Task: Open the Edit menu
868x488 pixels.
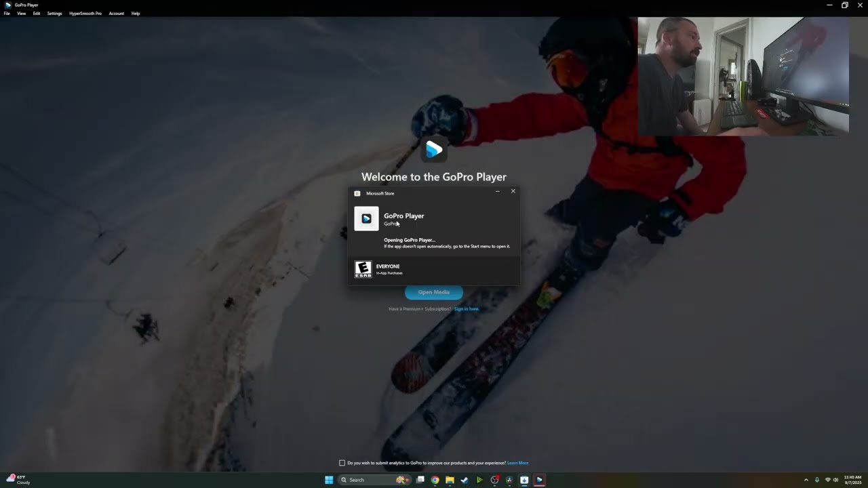Action: (x=37, y=14)
